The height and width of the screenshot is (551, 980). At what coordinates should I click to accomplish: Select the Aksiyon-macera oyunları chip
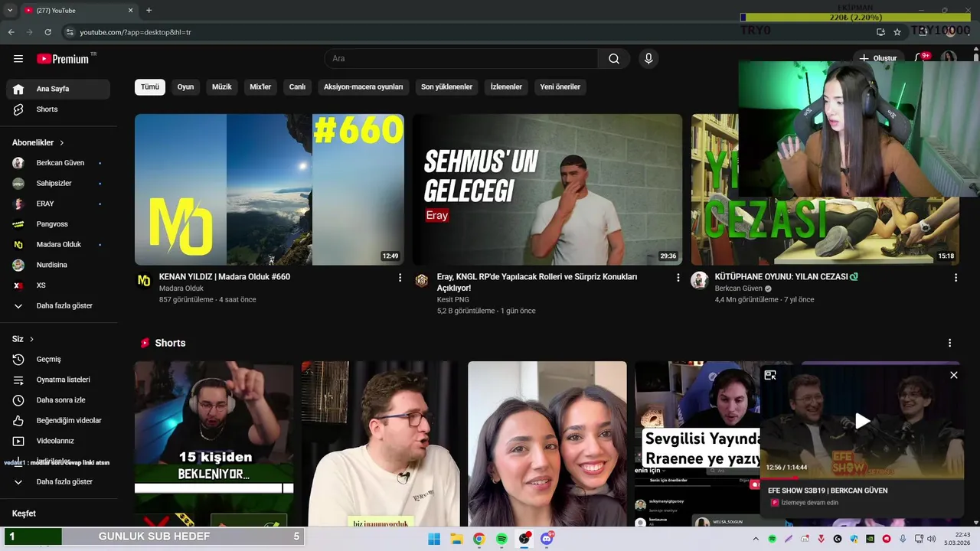tap(363, 86)
